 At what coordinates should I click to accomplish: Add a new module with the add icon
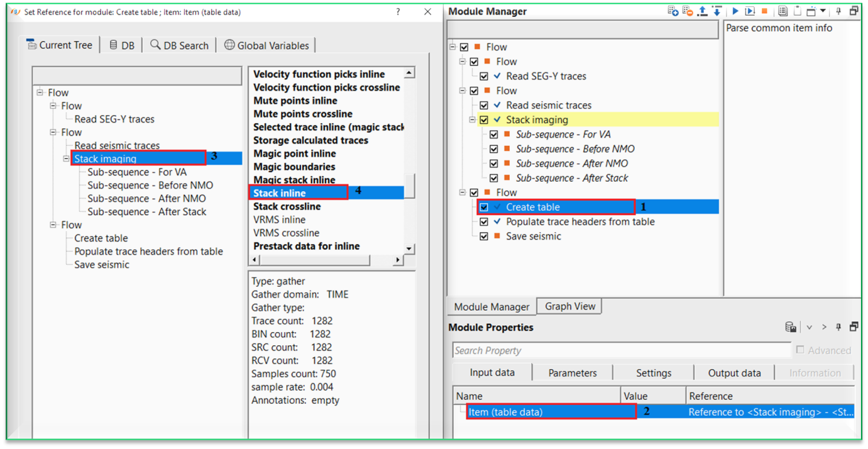[x=674, y=11]
